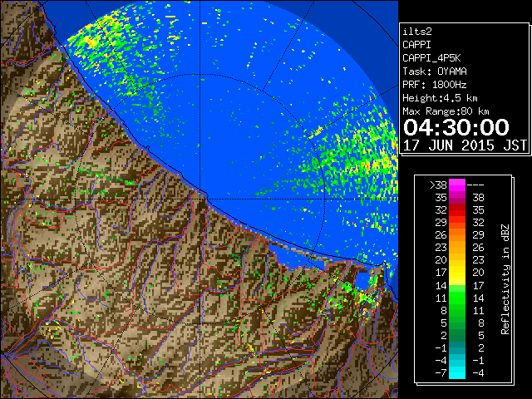Screen dimensions: 532x399
Task: Select the 'CAPPI_4P5K' text
Action: click(431, 58)
